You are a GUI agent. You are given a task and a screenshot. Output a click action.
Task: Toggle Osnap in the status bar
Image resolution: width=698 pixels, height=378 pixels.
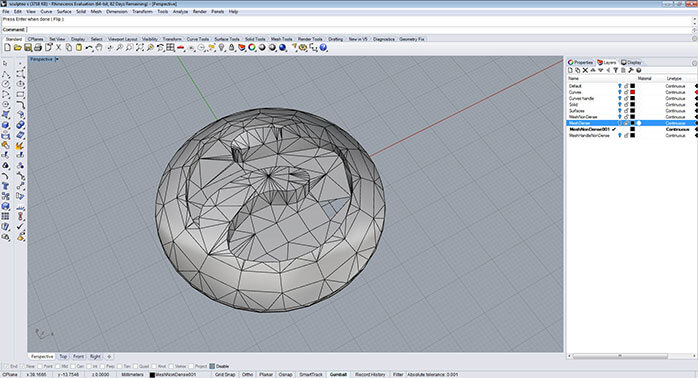tap(285, 374)
